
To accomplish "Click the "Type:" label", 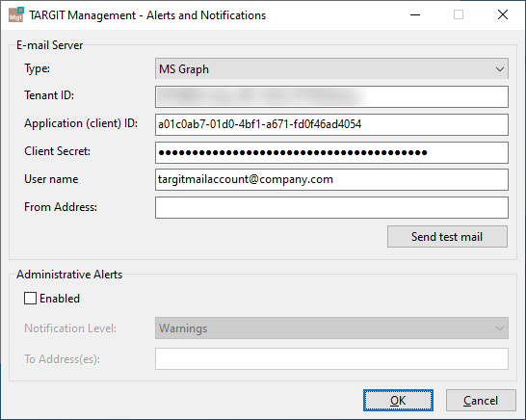I will tap(37, 68).
